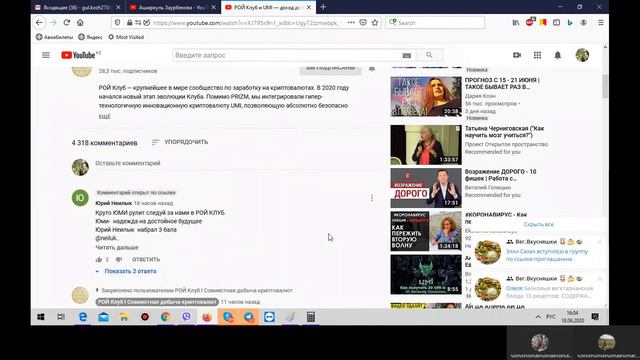The width and height of the screenshot is (640, 360).
Task: Open File Explorer from the taskbar
Action: [x=124, y=317]
